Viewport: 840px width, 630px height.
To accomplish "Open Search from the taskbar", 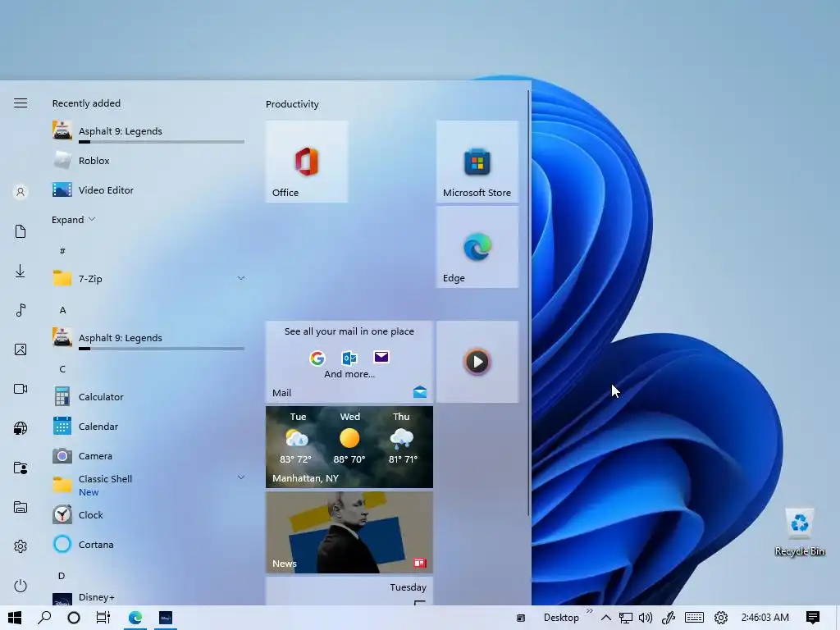I will 44,618.
